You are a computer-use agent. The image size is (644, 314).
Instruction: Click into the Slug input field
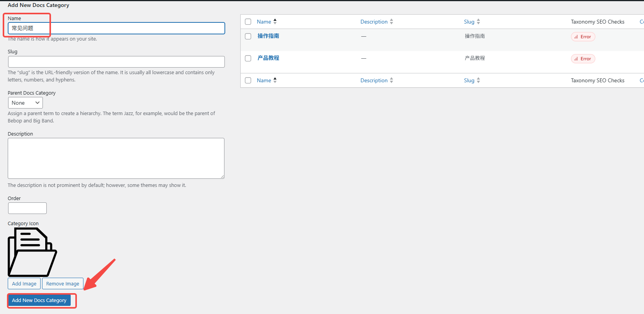[116, 62]
